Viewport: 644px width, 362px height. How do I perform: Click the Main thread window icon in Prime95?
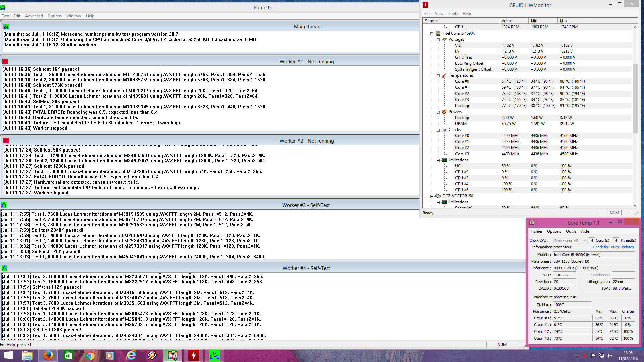[x=6, y=26]
